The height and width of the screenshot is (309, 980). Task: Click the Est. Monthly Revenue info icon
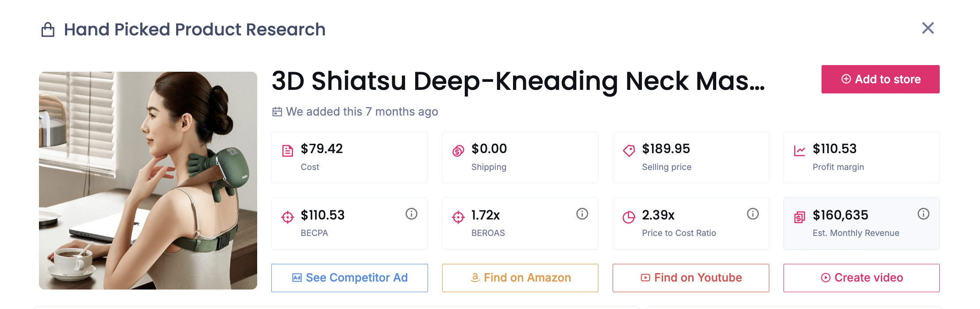coord(923,214)
